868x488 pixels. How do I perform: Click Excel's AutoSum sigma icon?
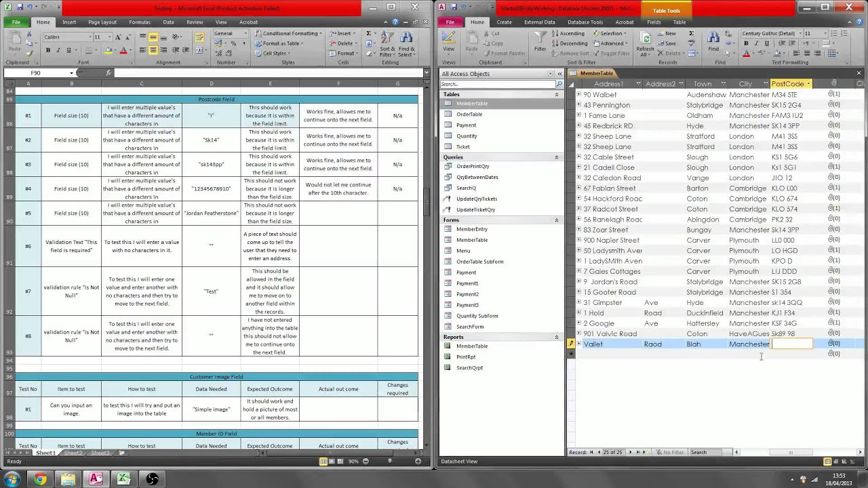(369, 33)
